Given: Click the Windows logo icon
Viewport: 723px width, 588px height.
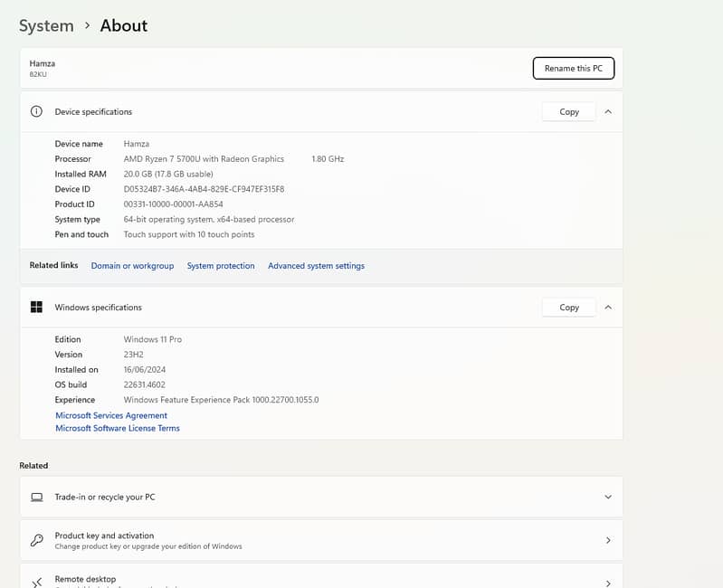Looking at the screenshot, I should [x=36, y=307].
